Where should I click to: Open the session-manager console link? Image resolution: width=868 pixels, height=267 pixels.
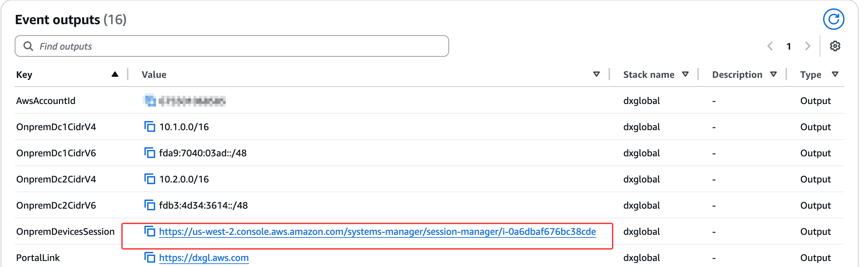point(377,231)
